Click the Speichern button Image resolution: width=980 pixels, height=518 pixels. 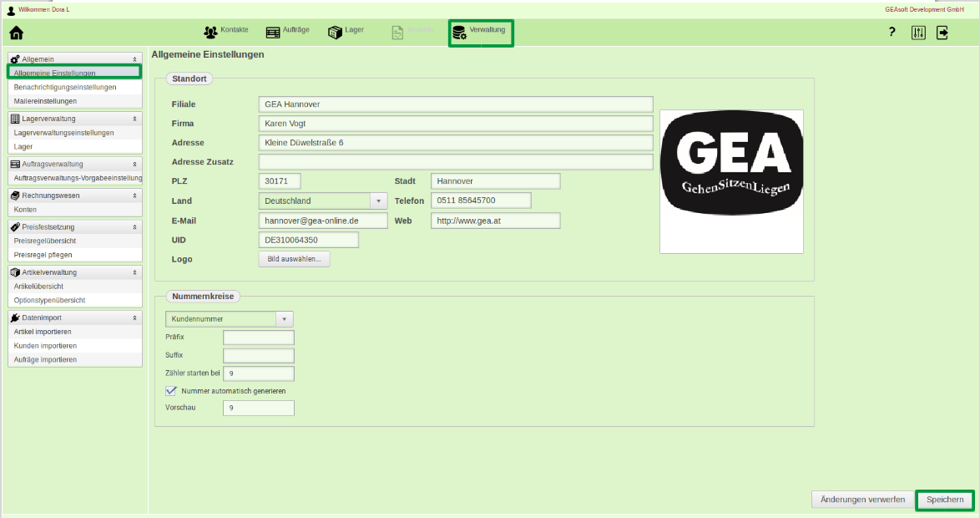(x=945, y=500)
